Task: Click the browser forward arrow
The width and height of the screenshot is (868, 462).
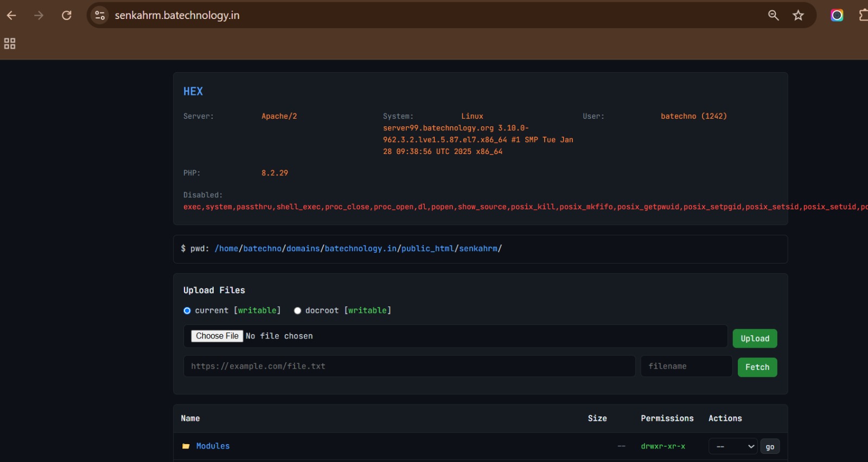Action: [39, 15]
